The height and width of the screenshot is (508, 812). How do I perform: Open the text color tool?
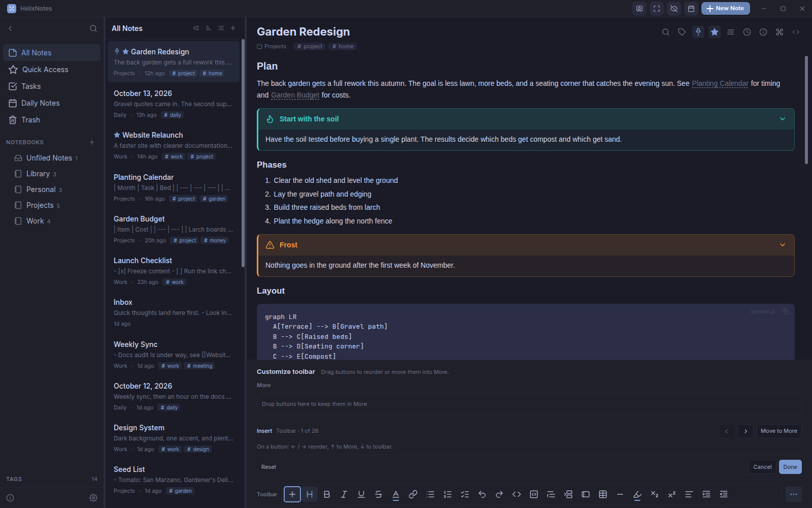pos(396,494)
